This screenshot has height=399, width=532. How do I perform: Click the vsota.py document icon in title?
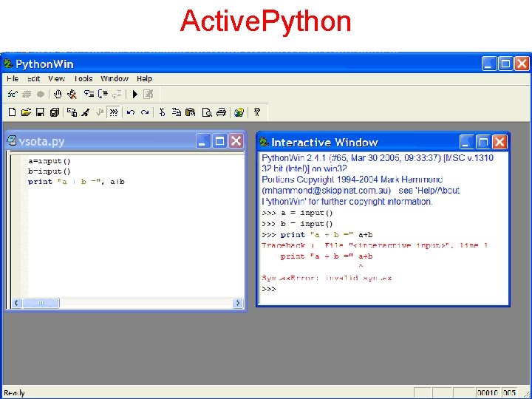click(x=12, y=140)
